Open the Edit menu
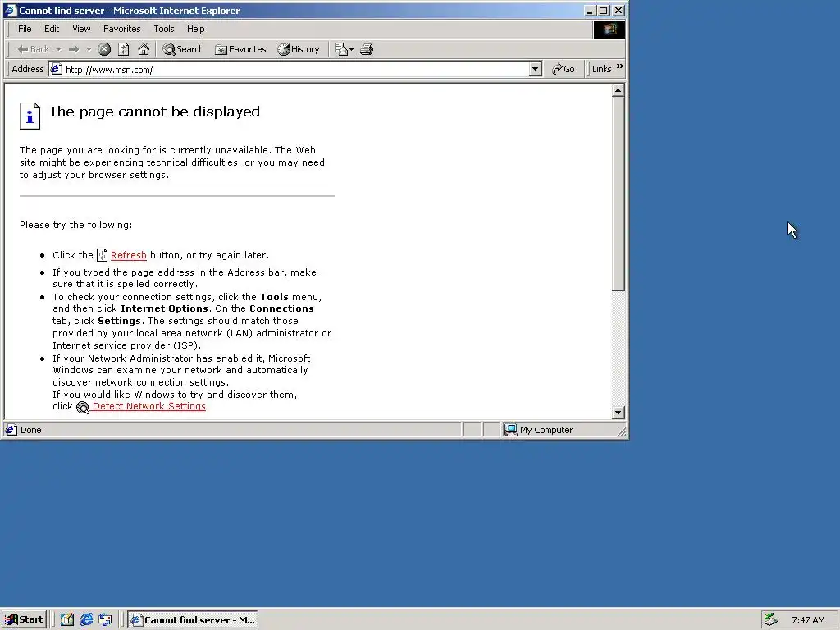 (x=52, y=29)
